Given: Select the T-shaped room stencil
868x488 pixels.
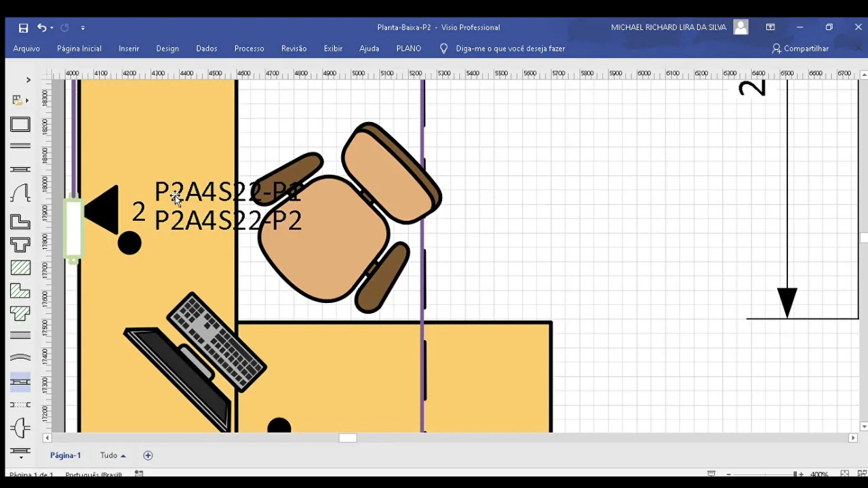Looking at the screenshot, I should [x=20, y=245].
